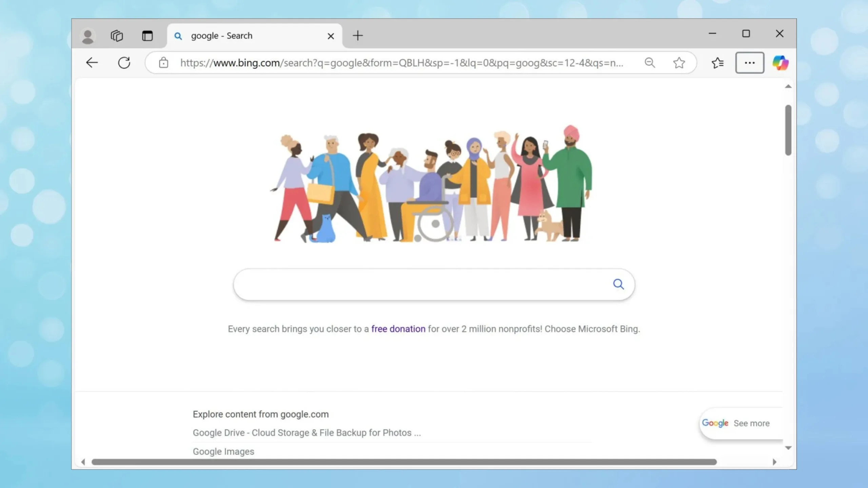The image size is (868, 488).
Task: Click the diverse people illustration
Action: point(431,184)
